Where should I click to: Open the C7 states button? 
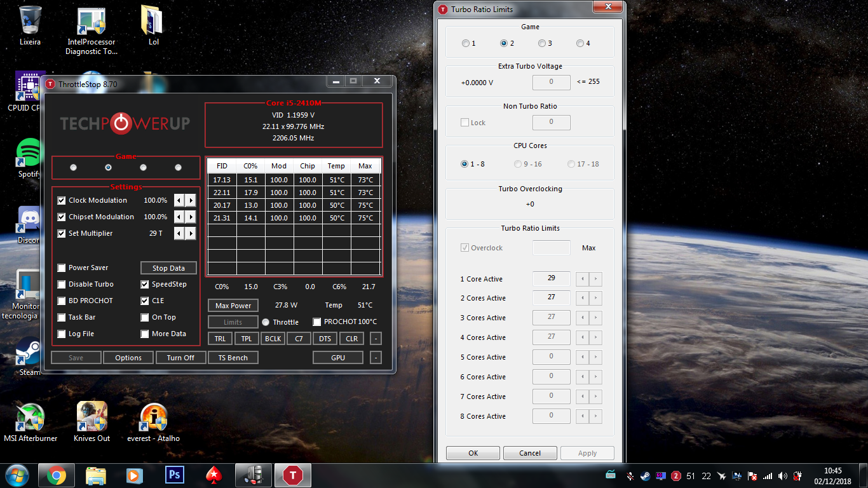(x=299, y=339)
